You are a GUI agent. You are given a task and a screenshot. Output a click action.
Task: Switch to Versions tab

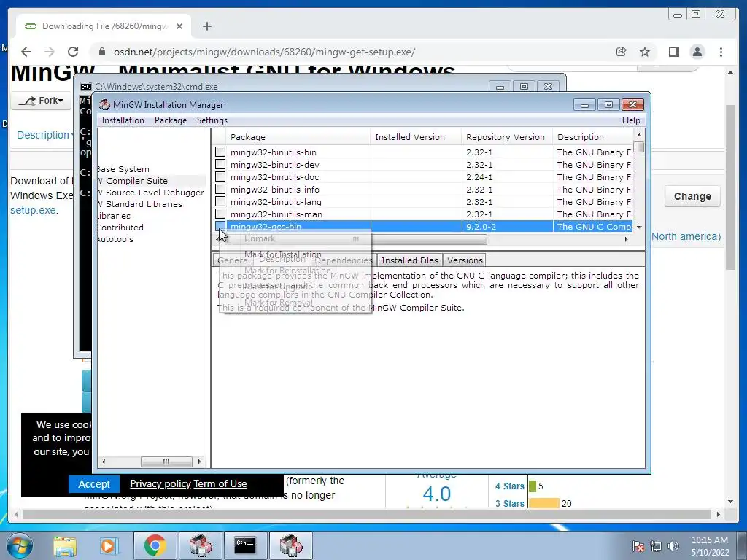(x=465, y=260)
